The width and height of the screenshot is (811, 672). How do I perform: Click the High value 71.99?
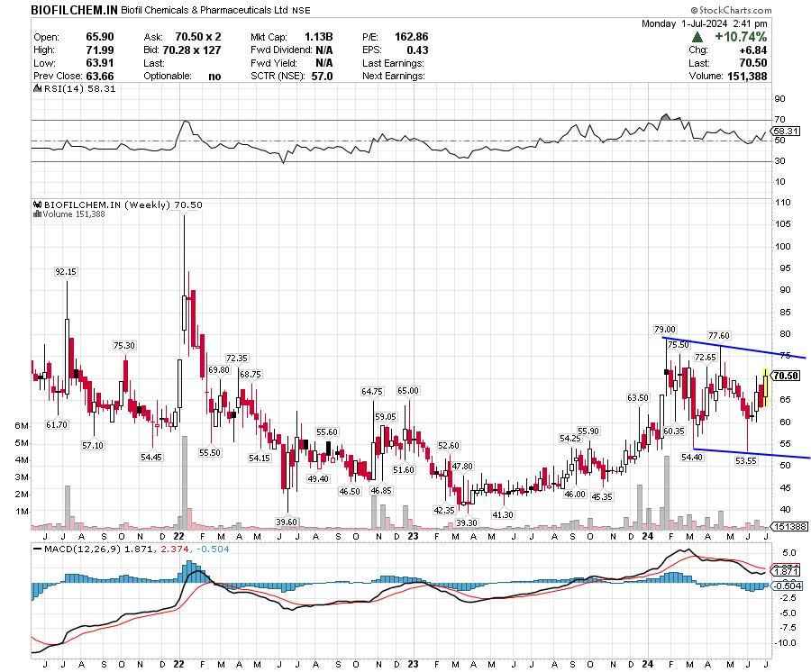pos(100,50)
